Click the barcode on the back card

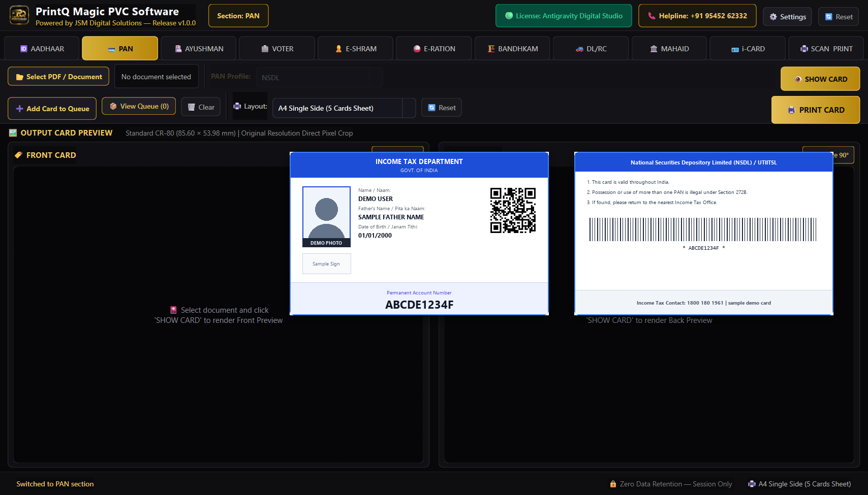click(703, 229)
